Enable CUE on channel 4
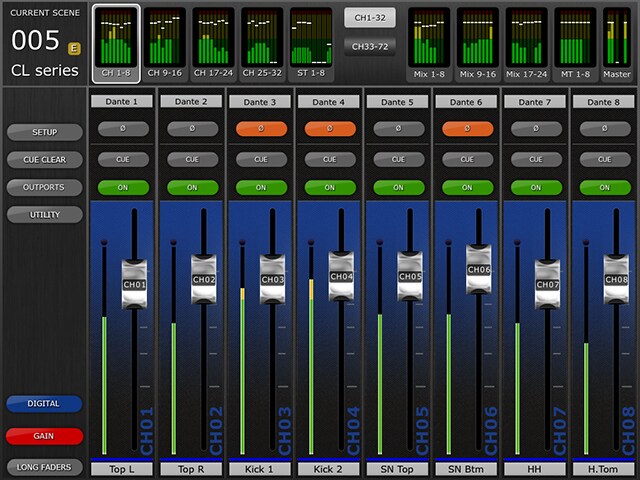Viewport: 640px width, 480px height. tap(330, 159)
